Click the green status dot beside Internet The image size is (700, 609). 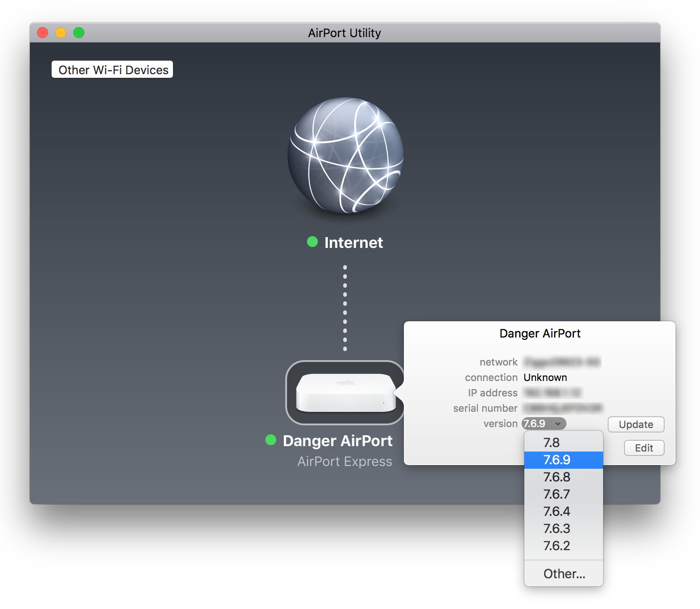[312, 242]
